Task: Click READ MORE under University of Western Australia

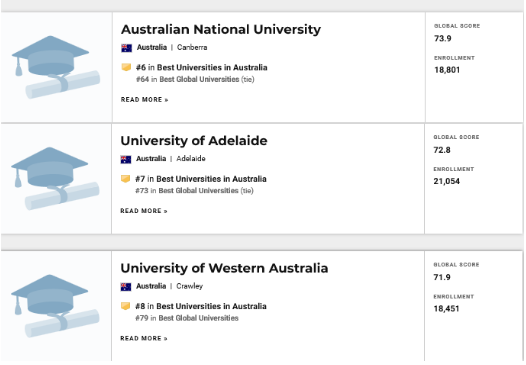Action: pos(144,338)
